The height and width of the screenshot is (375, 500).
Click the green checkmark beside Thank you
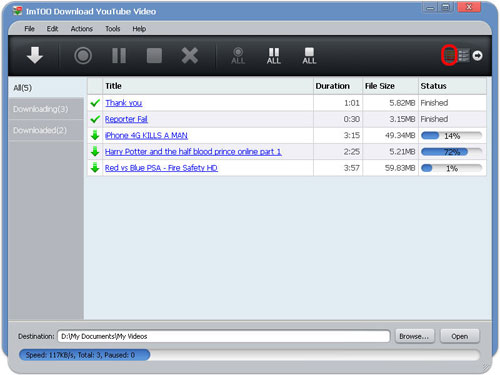click(95, 103)
